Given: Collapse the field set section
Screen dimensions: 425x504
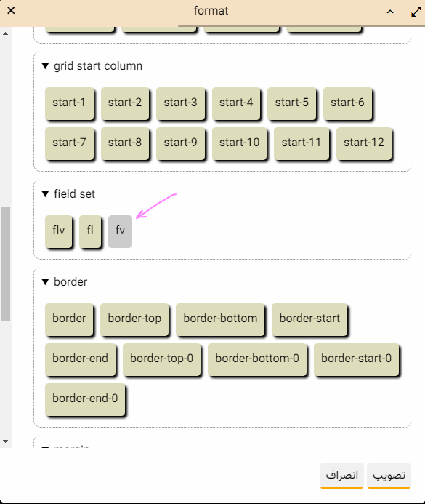Looking at the screenshot, I should 45,194.
